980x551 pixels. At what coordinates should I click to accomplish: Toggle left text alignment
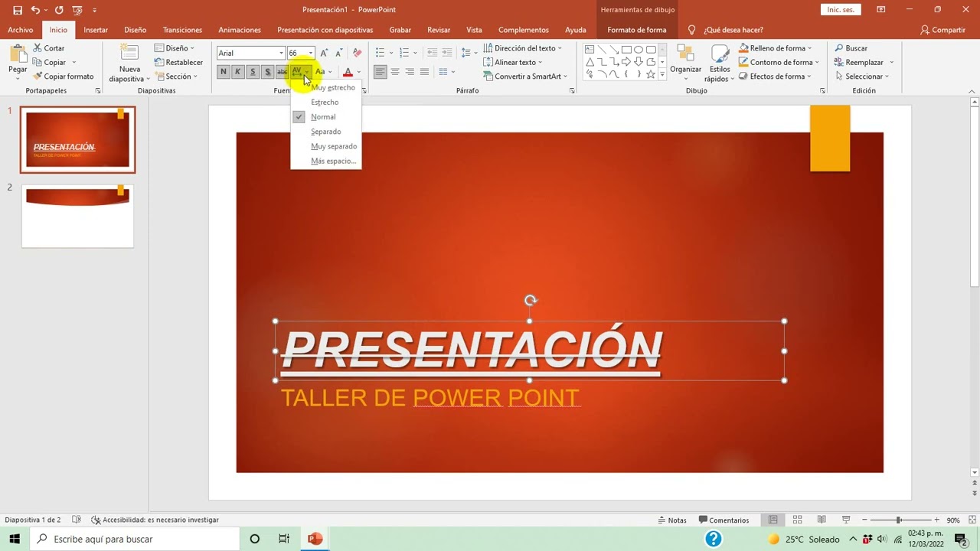click(x=381, y=72)
